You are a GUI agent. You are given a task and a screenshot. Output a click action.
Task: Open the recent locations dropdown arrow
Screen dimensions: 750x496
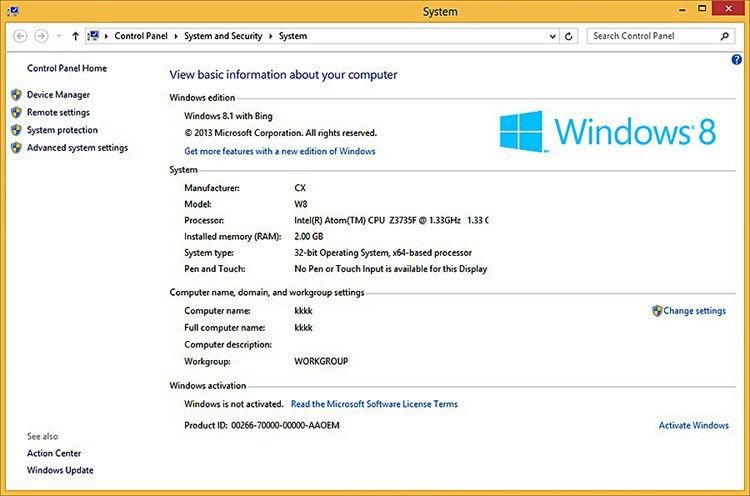[59, 36]
